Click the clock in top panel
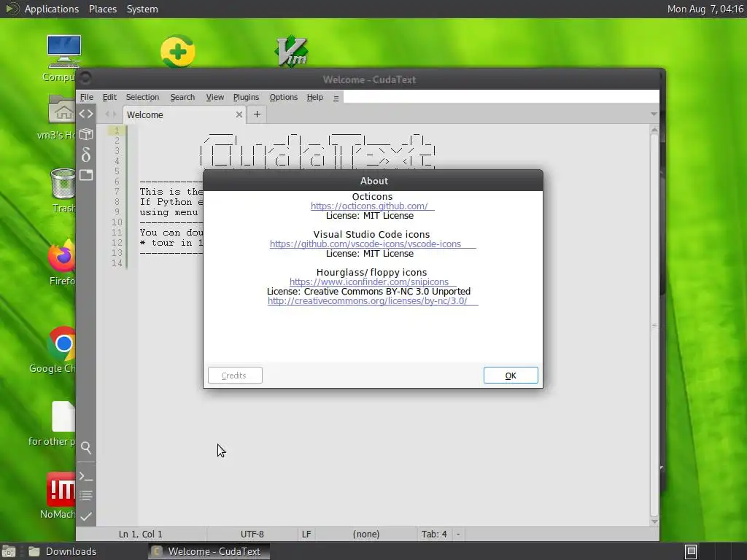Viewport: 747px width, 560px height. click(x=705, y=9)
